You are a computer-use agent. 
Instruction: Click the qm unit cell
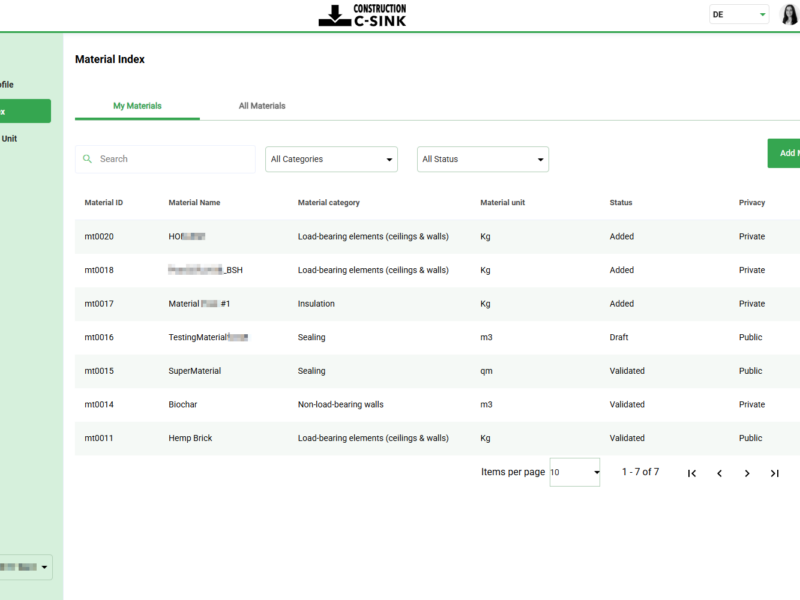486,371
